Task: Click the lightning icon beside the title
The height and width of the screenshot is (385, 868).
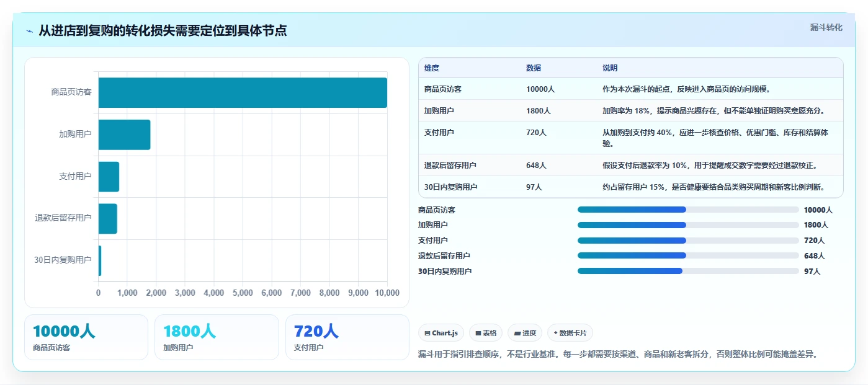Action: pos(29,31)
